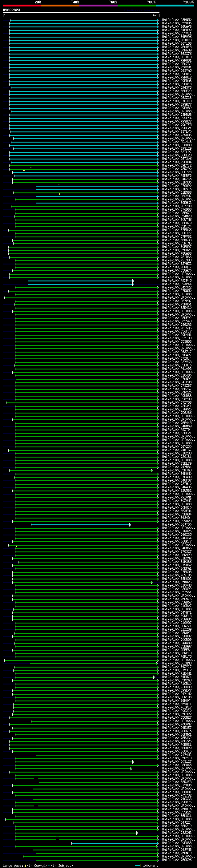Select hit label UniRef100_C4YHT1
This screenshot has height=868, width=197.
tap(176, 612)
